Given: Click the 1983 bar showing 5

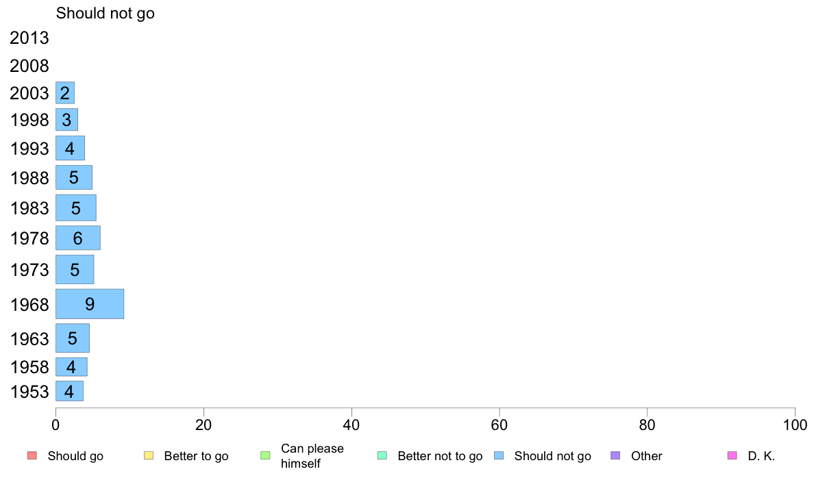Looking at the screenshot, I should coord(76,208).
